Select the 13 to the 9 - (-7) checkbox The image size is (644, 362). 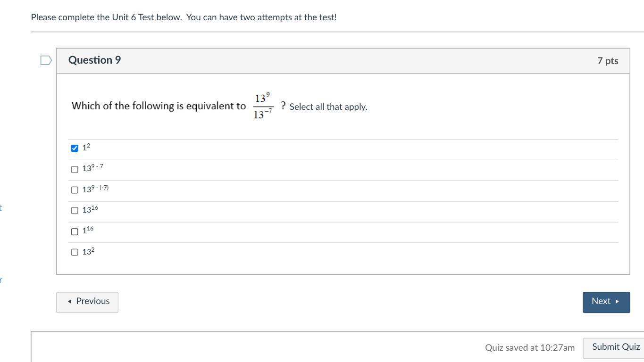point(75,190)
